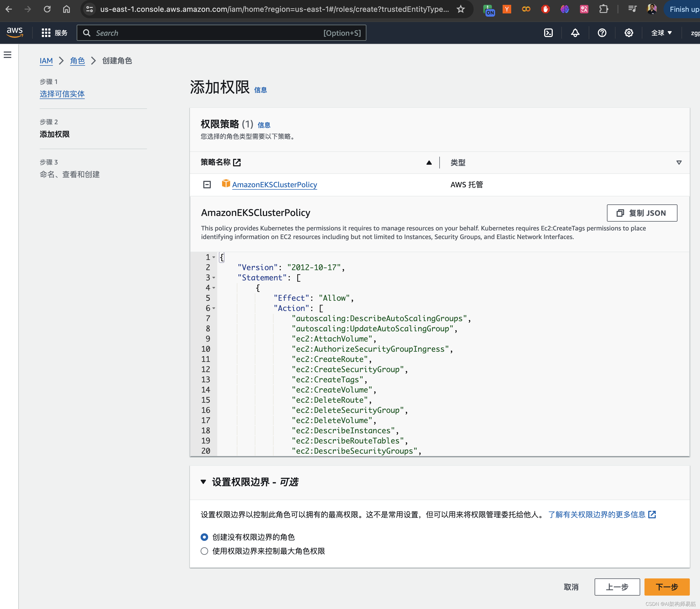Click the 上一步 button
Viewport: 700px width, 609px height.
tap(617, 587)
